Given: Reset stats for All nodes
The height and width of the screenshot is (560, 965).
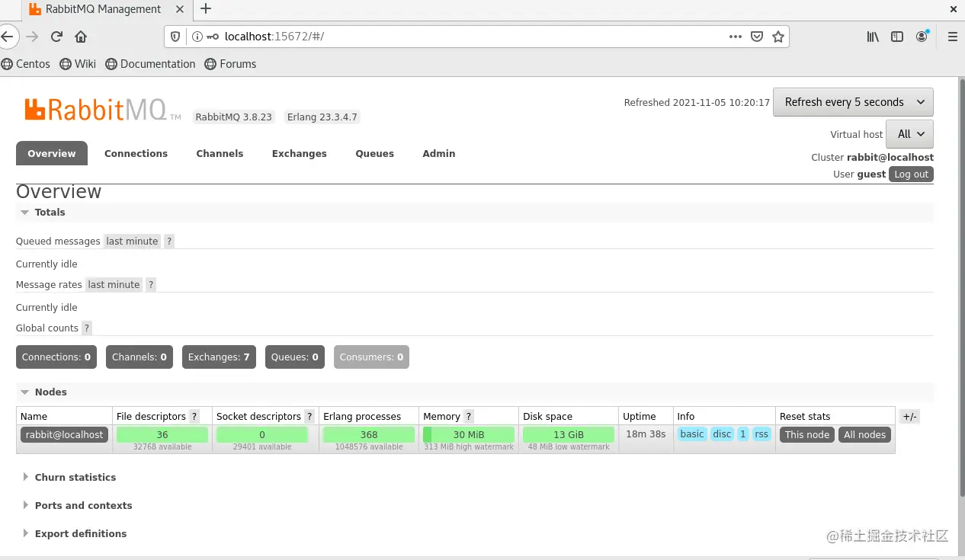Looking at the screenshot, I should pyautogui.click(x=865, y=434).
